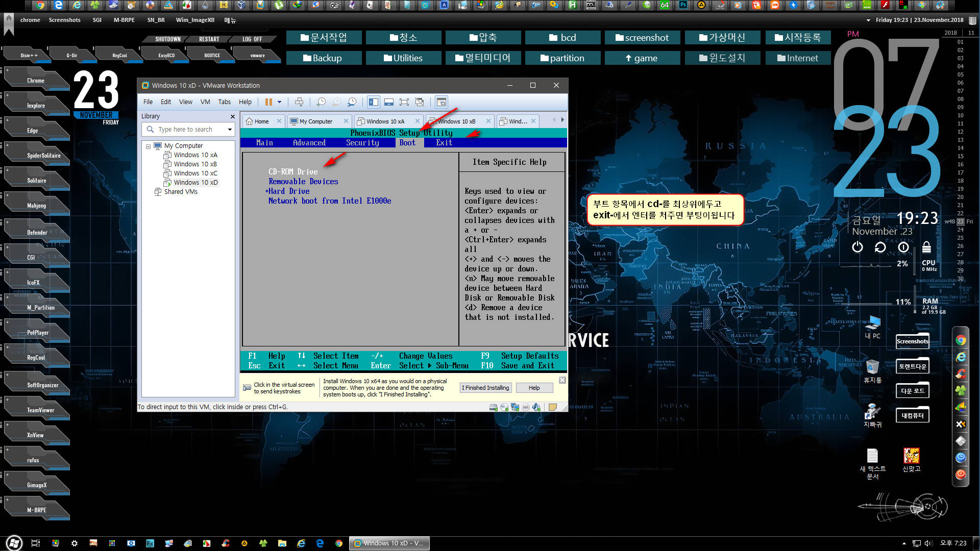This screenshot has width=980, height=551.
Task: Click SHUTDOWN button on desktop
Action: tap(168, 39)
